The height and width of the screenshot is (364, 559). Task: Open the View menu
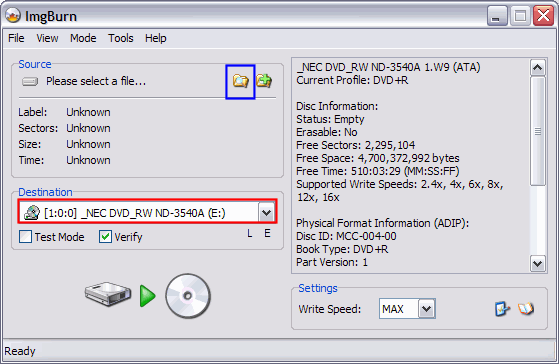tap(47, 38)
